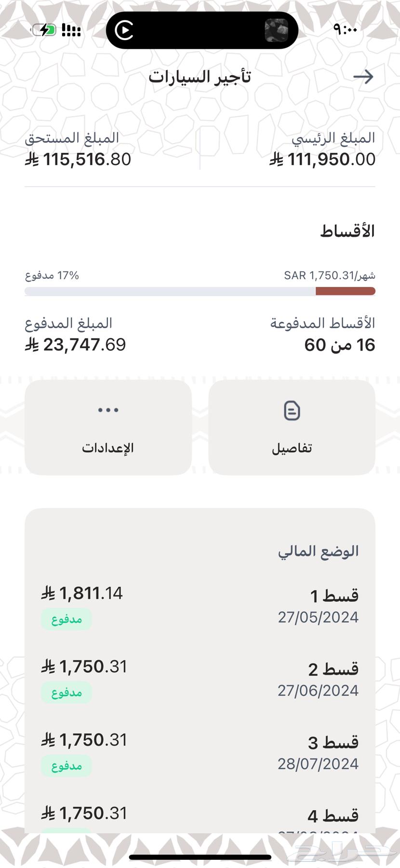Tap the three-dots icon above الإعدادات

(x=108, y=410)
